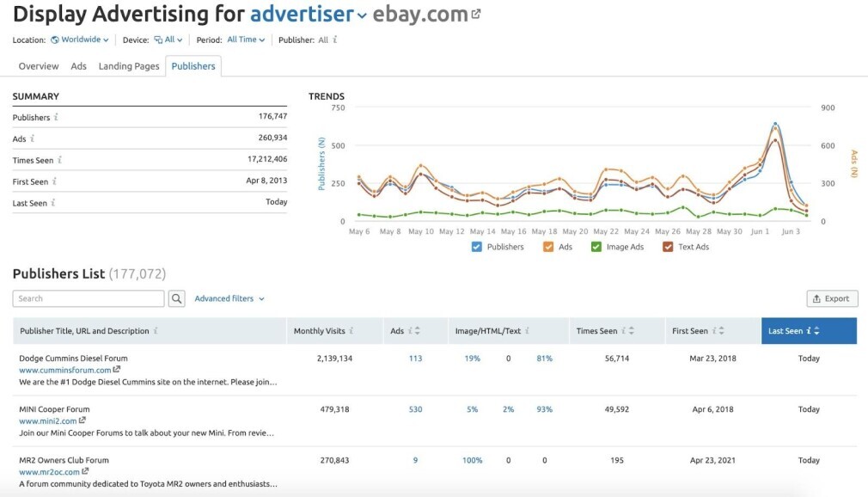Screen dimensions: 868x497
Task: Click 2% HTML share for MINI Cooper
Action: coord(508,409)
